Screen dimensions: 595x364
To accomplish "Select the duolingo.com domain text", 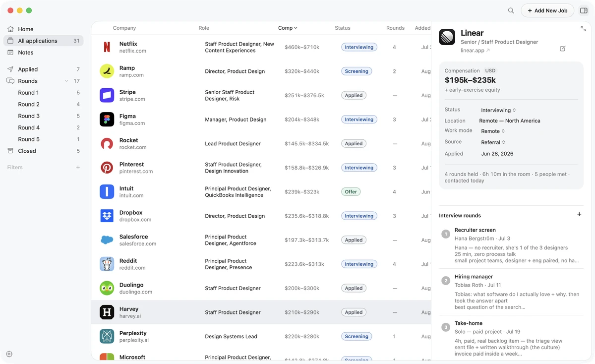I will tap(136, 292).
